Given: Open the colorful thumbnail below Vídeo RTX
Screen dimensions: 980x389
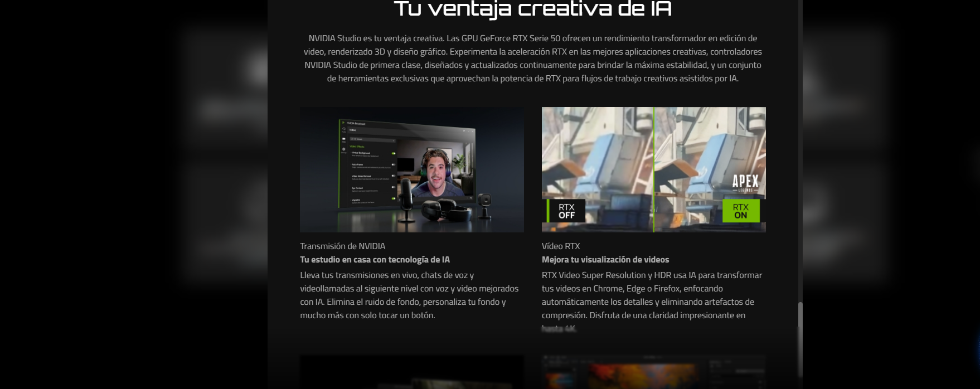Looking at the screenshot, I should point(653,372).
